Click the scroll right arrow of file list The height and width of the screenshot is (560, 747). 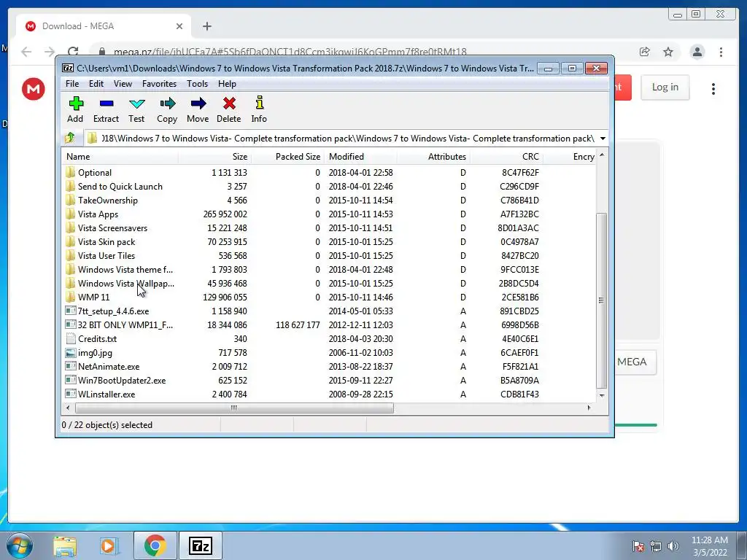[589, 408]
